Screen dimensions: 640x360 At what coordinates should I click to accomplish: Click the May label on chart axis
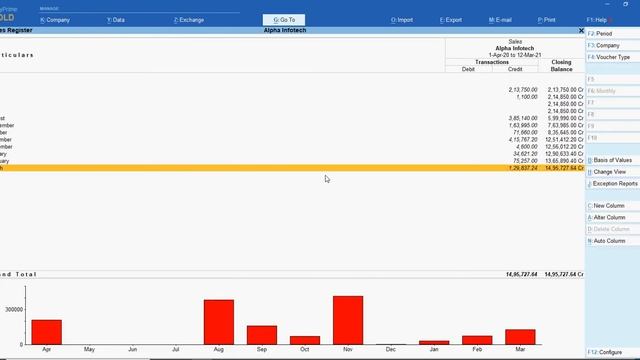click(x=89, y=349)
